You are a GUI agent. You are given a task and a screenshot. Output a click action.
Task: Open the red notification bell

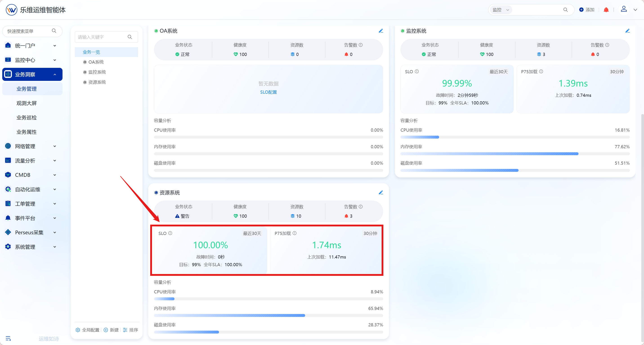[x=606, y=10]
